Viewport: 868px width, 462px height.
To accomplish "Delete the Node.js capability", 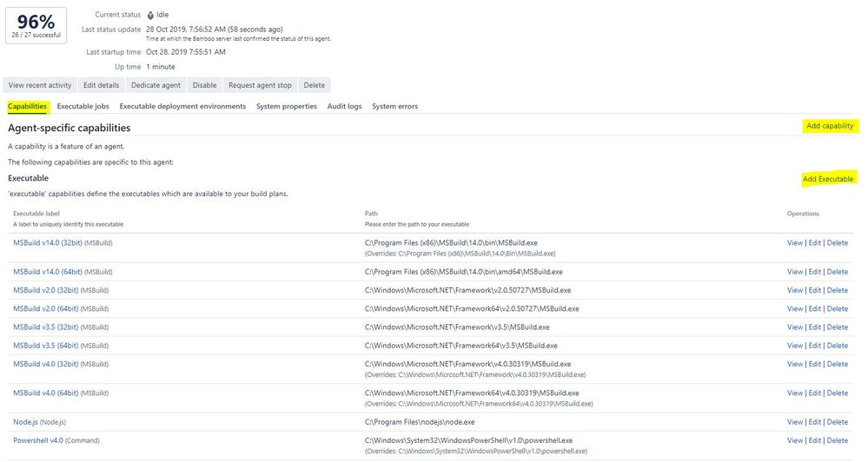I will point(838,422).
